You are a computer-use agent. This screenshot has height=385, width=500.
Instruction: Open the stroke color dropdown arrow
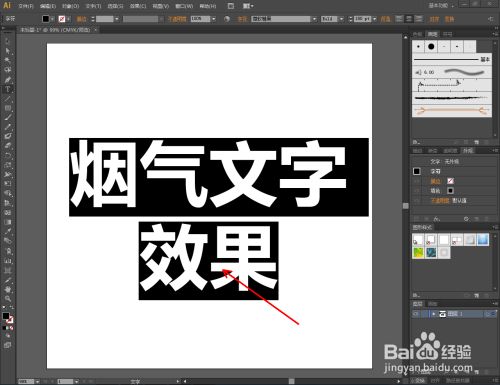pyautogui.click(x=68, y=19)
